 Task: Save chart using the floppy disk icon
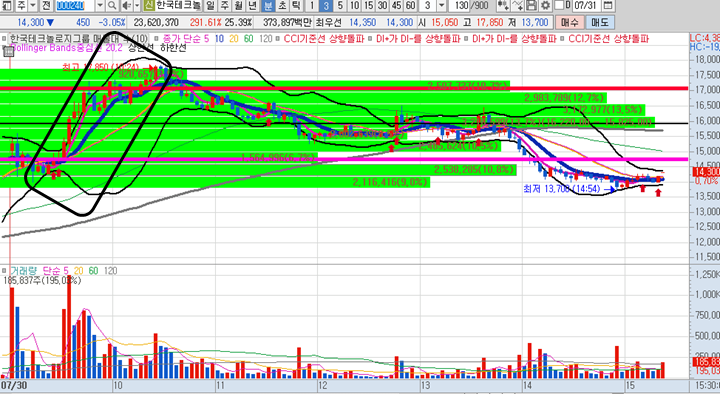[531, 6]
